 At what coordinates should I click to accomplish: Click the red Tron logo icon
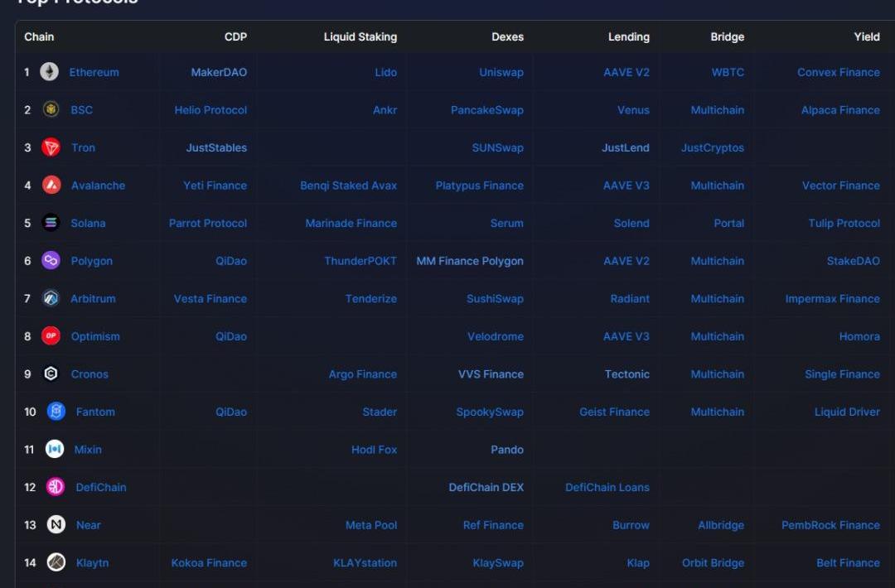(51, 147)
